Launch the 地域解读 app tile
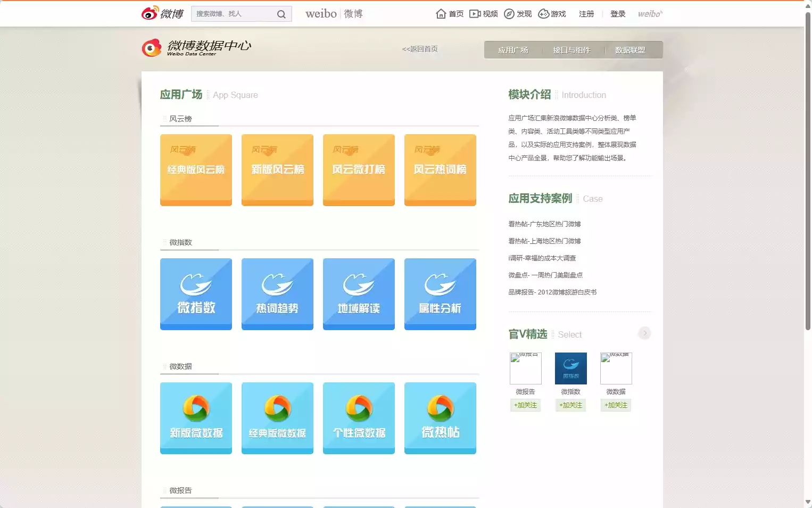This screenshot has width=812, height=508. pyautogui.click(x=359, y=294)
